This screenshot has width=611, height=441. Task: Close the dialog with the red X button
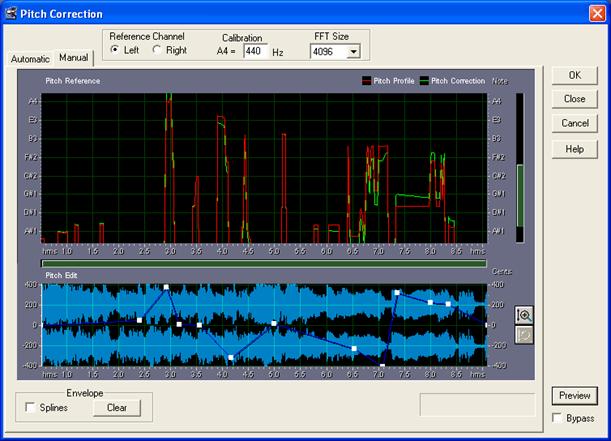pyautogui.click(x=597, y=13)
